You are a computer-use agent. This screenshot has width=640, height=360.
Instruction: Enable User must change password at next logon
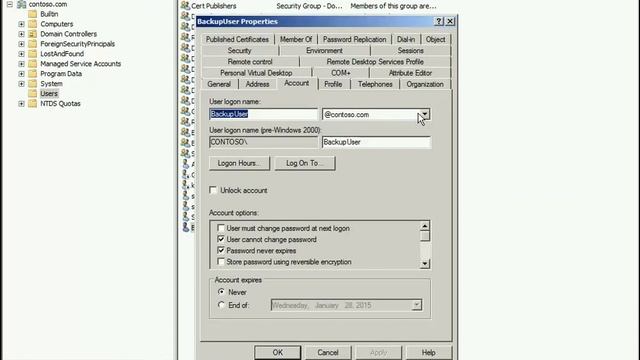tap(221, 228)
